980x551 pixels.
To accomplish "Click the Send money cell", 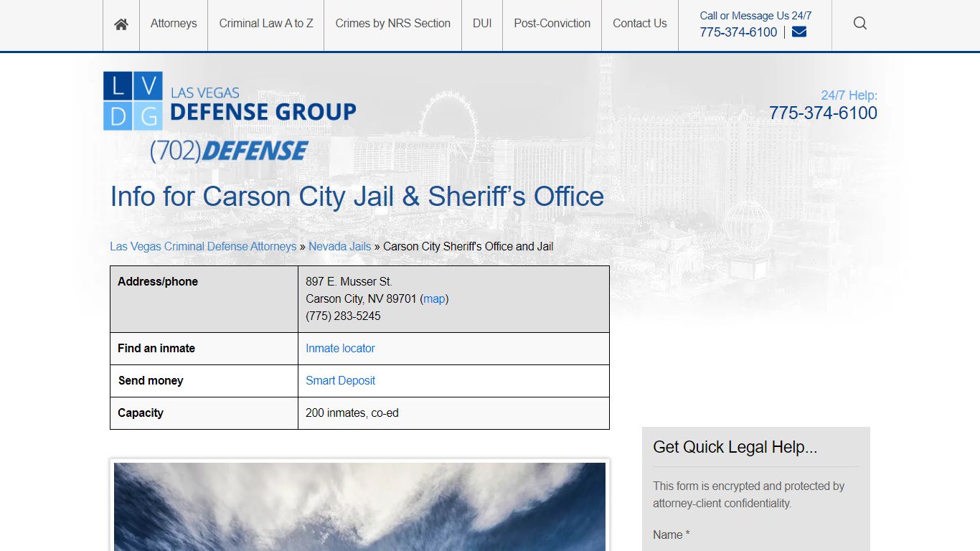I will pos(204,381).
